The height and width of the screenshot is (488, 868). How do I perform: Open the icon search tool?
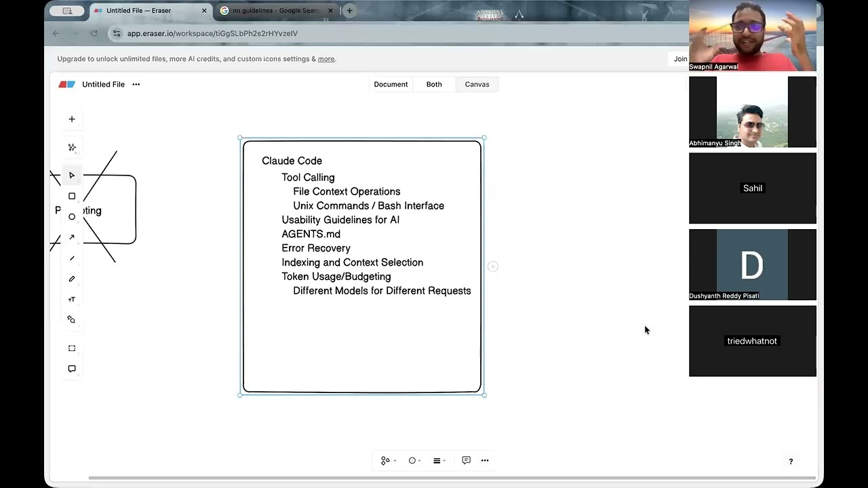pyautogui.click(x=72, y=319)
